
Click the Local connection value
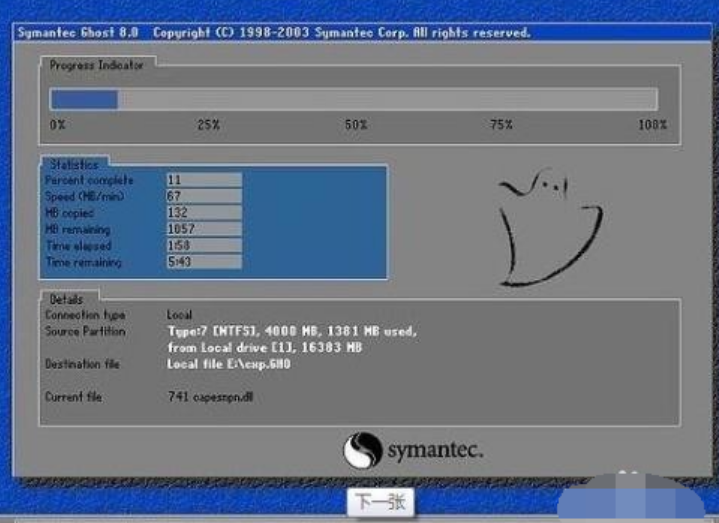179,315
